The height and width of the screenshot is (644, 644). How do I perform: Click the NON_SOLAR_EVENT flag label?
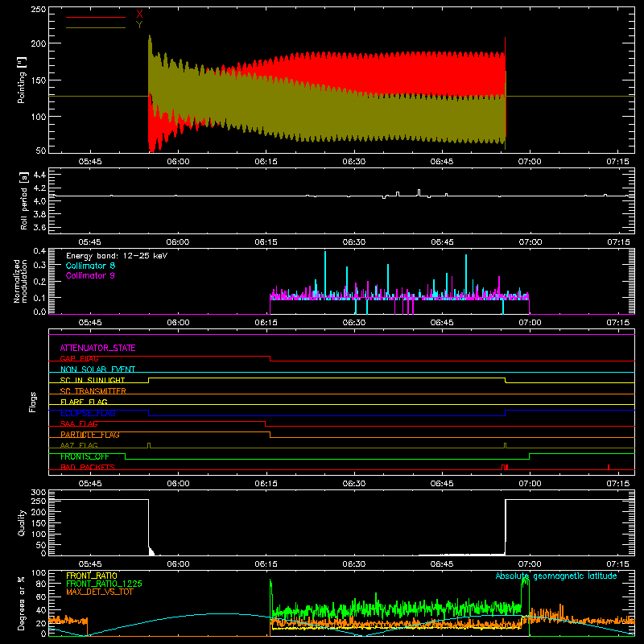point(97,369)
